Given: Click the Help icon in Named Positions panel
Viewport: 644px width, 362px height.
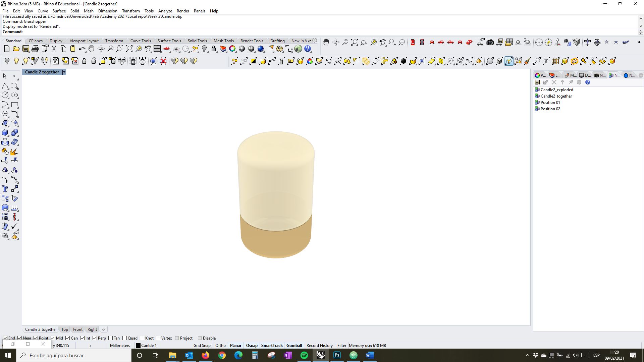Looking at the screenshot, I should click(588, 82).
